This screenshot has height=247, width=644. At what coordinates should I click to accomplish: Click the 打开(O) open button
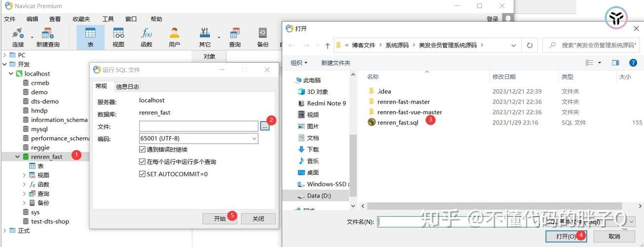(567, 236)
